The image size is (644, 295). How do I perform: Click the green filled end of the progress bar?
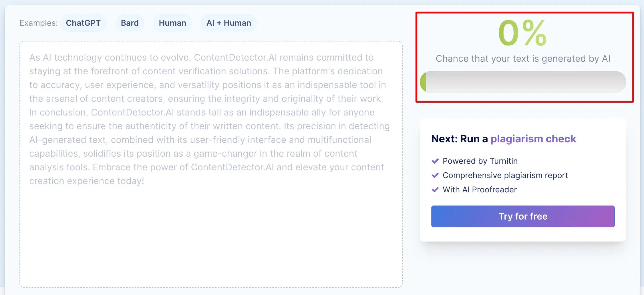click(423, 82)
